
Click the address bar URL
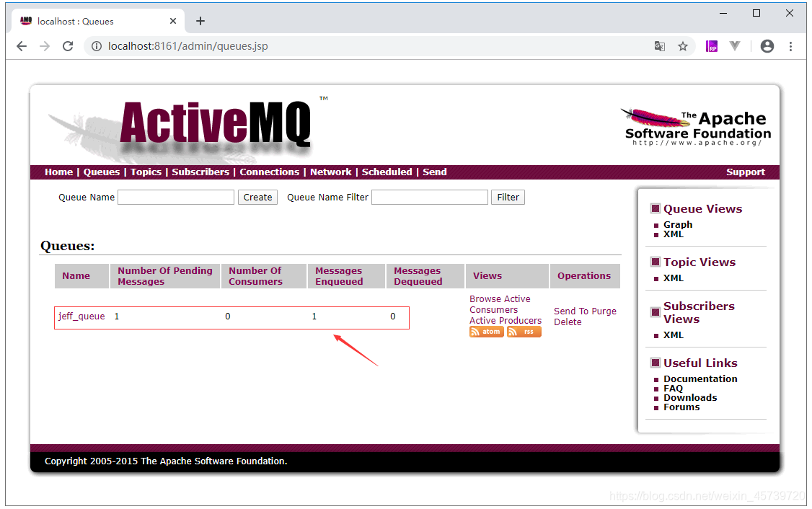pos(188,46)
